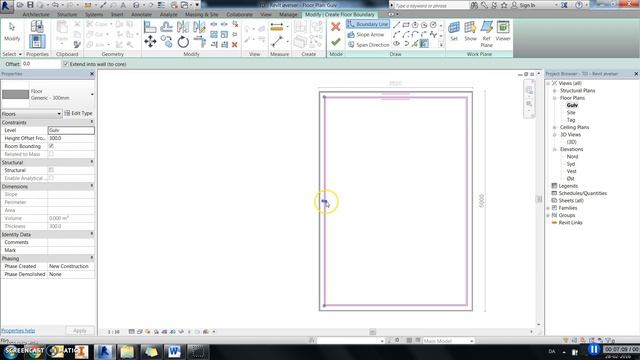This screenshot has width=640, height=360.
Task: Toggle the Properties palette button in ribbon
Action: (37, 41)
